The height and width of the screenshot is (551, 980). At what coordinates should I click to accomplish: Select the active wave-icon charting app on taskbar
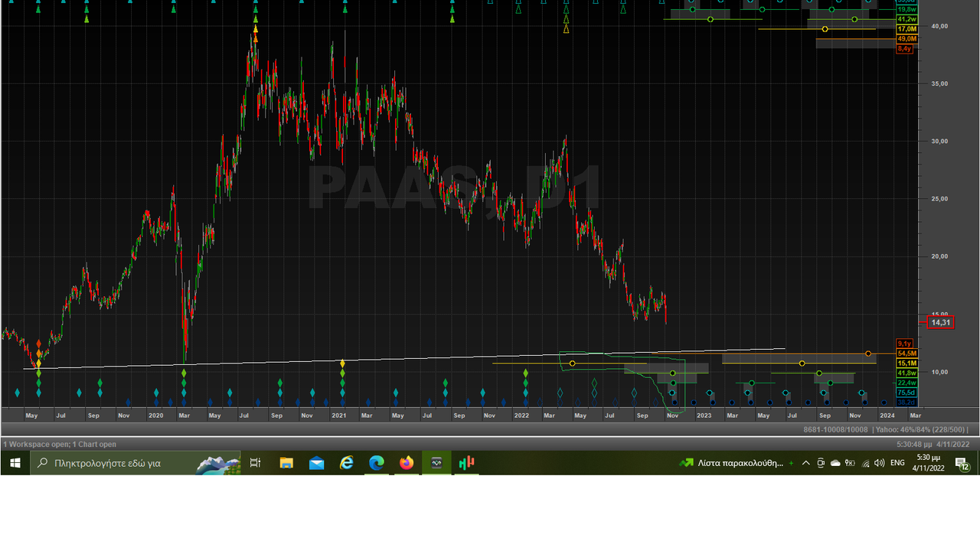coord(436,463)
